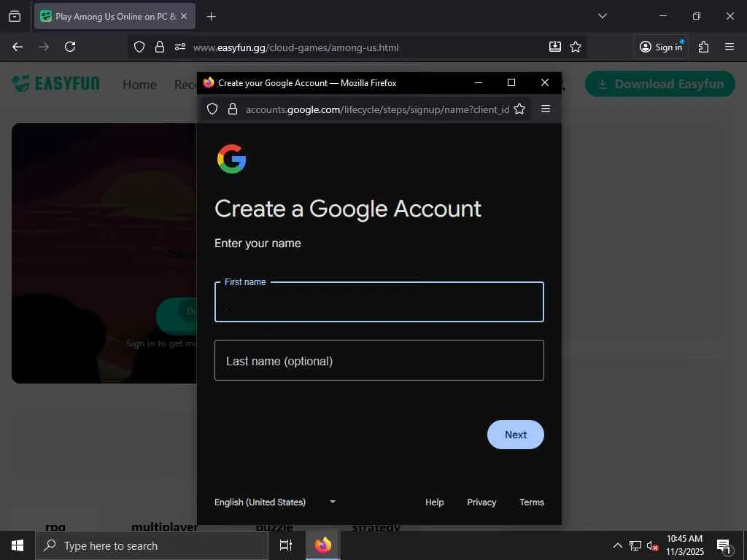Click the "Enter your name" text
The image size is (747, 560).
pos(258,244)
